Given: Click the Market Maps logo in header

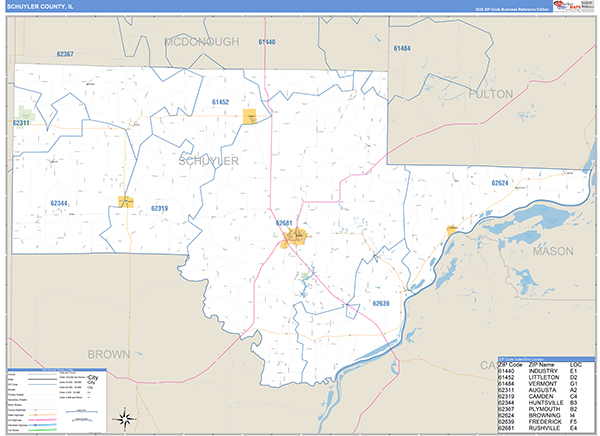Looking at the screenshot, I should (x=567, y=6).
